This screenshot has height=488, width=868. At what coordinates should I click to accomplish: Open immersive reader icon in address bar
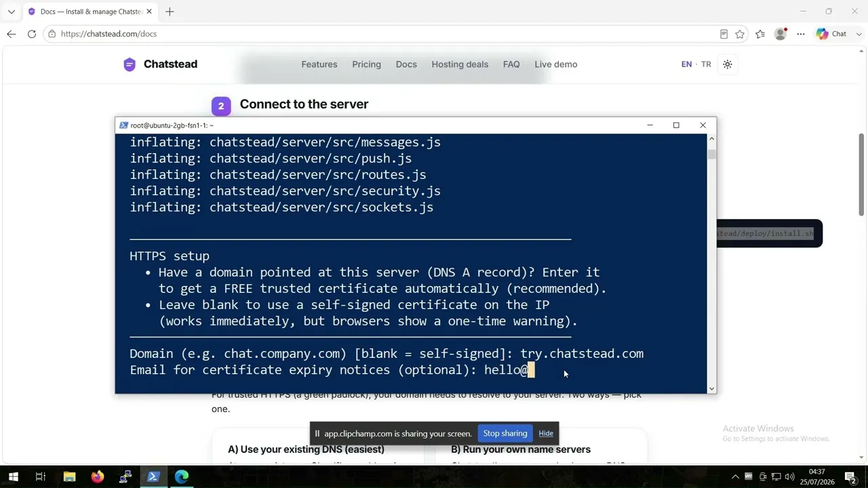coord(724,34)
